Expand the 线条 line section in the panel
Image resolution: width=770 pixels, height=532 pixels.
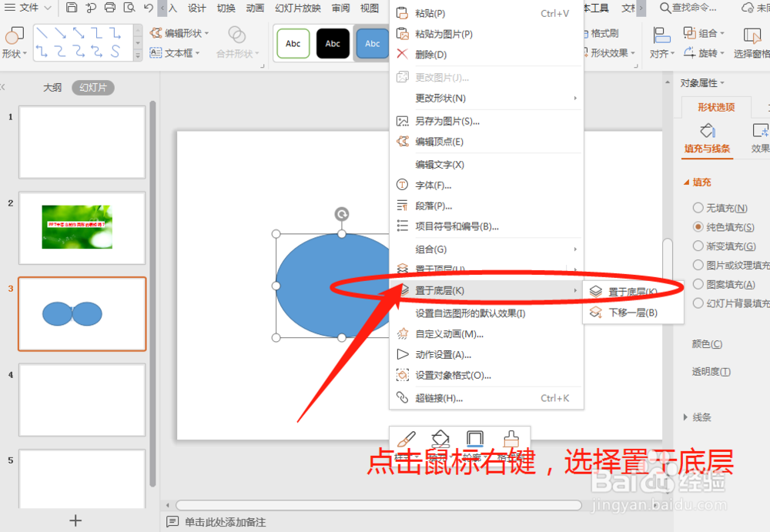coord(704,417)
